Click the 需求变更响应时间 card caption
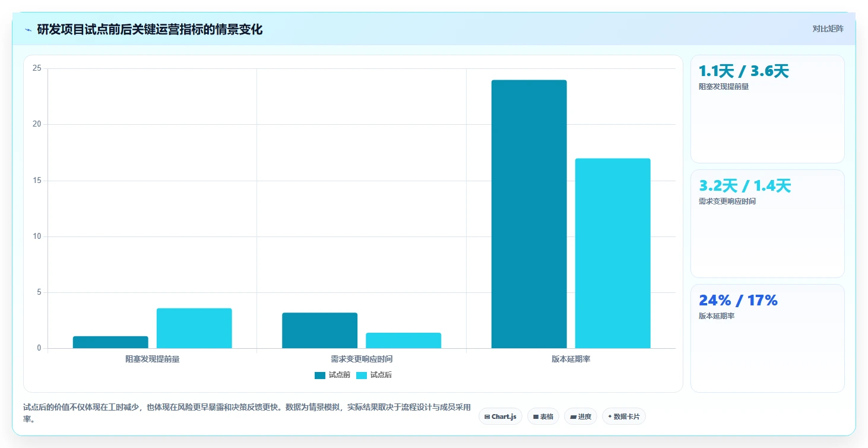Screen dimensions: 868x448 click(x=727, y=201)
